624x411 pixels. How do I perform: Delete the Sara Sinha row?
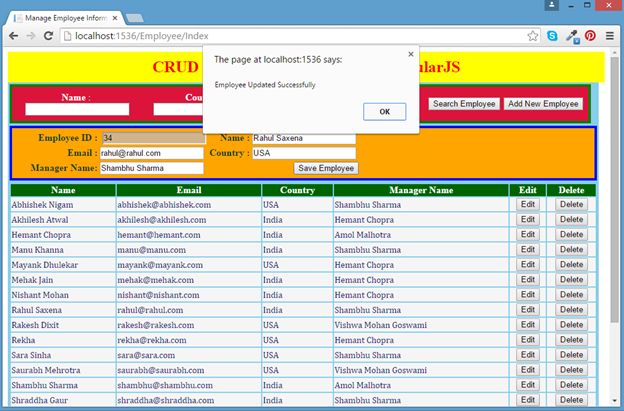[571, 355]
